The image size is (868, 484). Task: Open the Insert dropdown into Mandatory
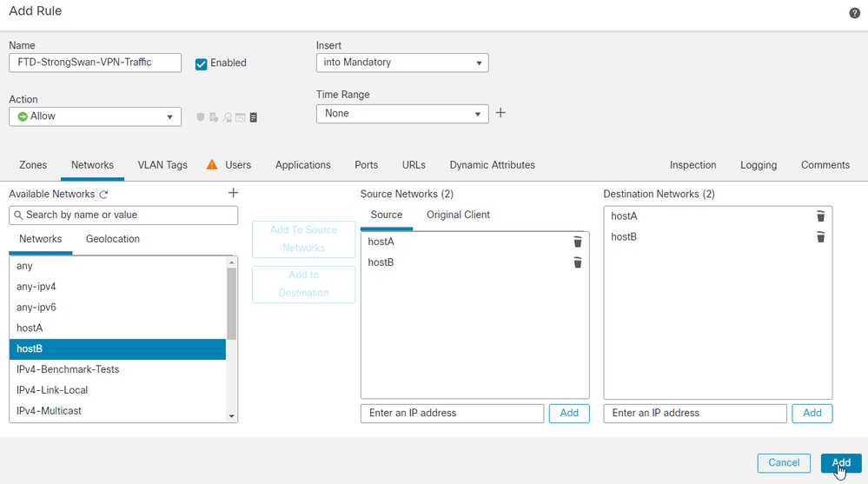402,63
